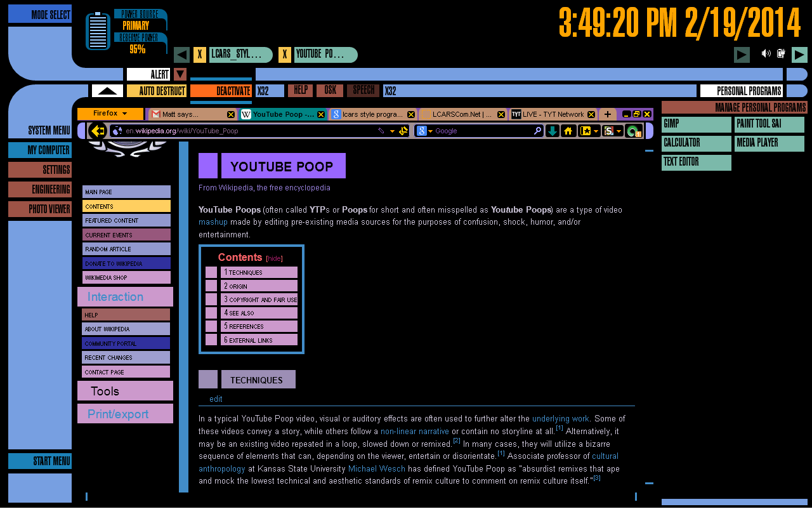
Task: Click the bright play arrow near tray
Action: click(x=799, y=55)
